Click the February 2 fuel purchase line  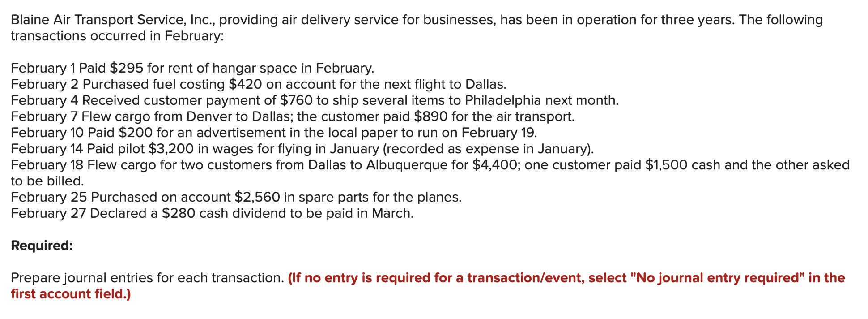(x=259, y=84)
